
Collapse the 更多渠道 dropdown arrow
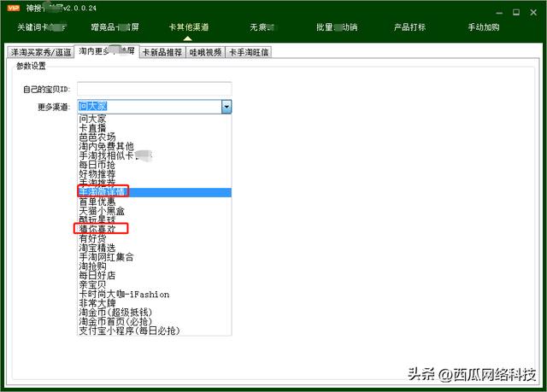click(226, 107)
